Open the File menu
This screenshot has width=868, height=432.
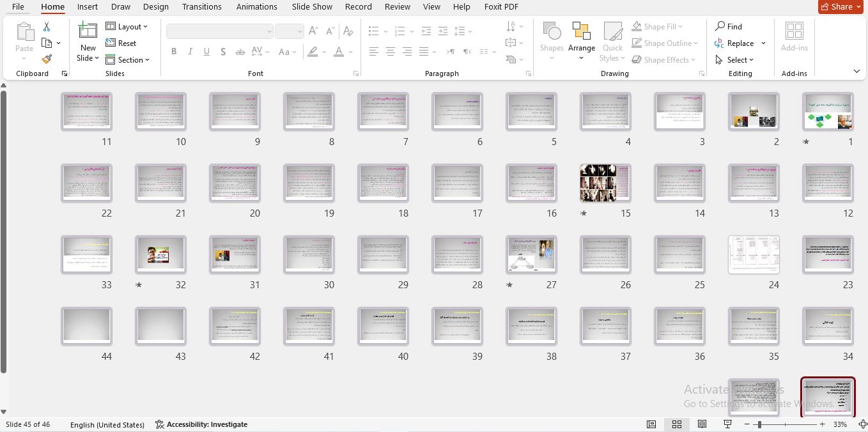tap(18, 6)
